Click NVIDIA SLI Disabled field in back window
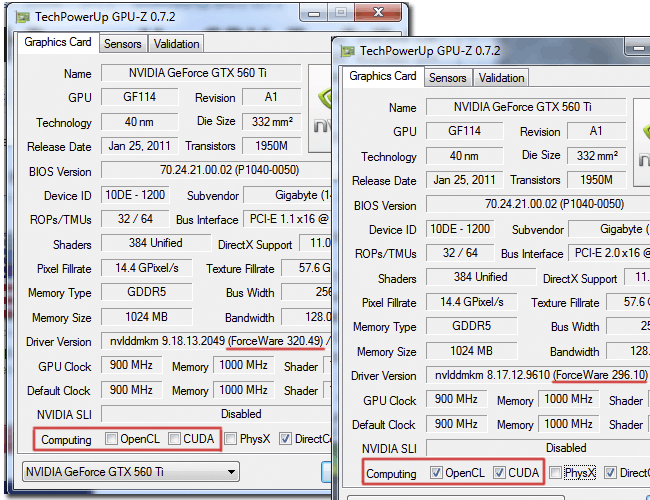650x500 pixels. pos(216,414)
